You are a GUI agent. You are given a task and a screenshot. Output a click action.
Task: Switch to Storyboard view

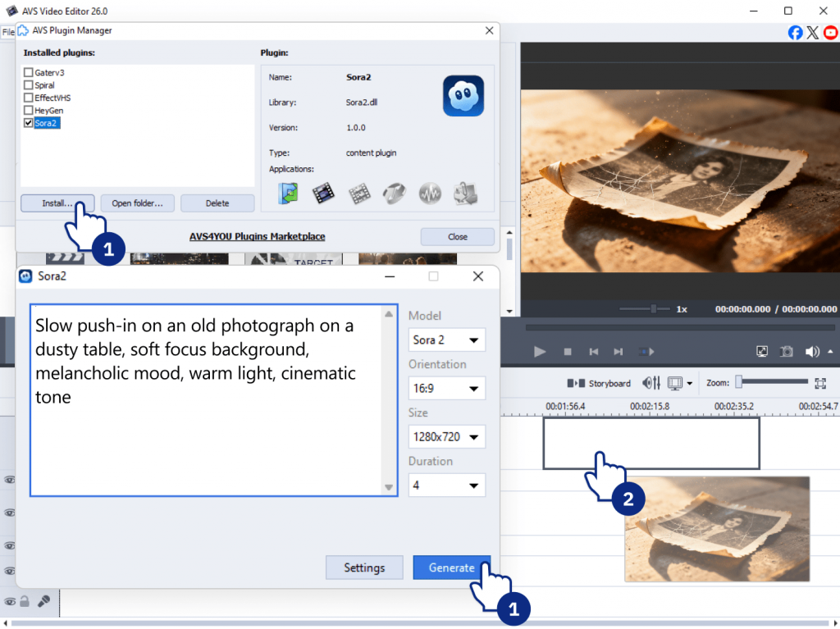(600, 383)
